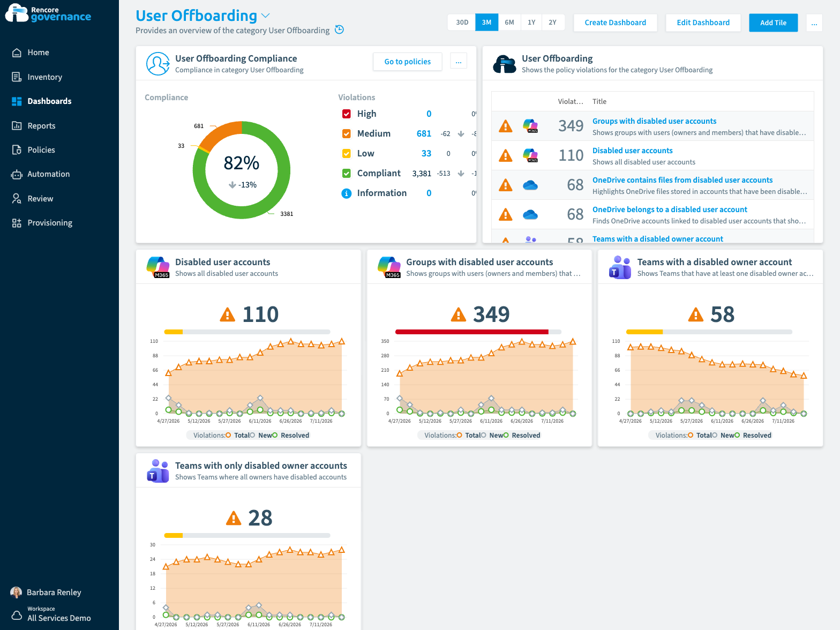Uncheck the High violations checkbox
840x630 pixels.
pyautogui.click(x=347, y=114)
